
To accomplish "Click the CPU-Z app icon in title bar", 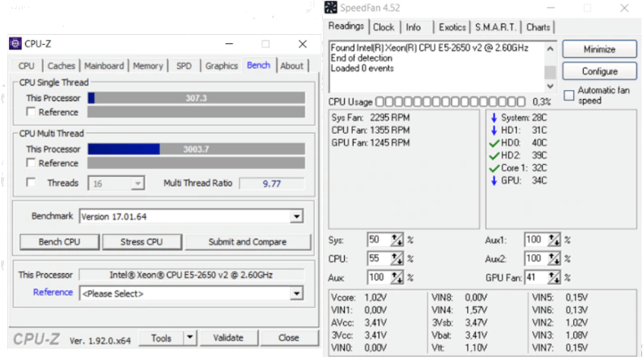I will coord(15,44).
